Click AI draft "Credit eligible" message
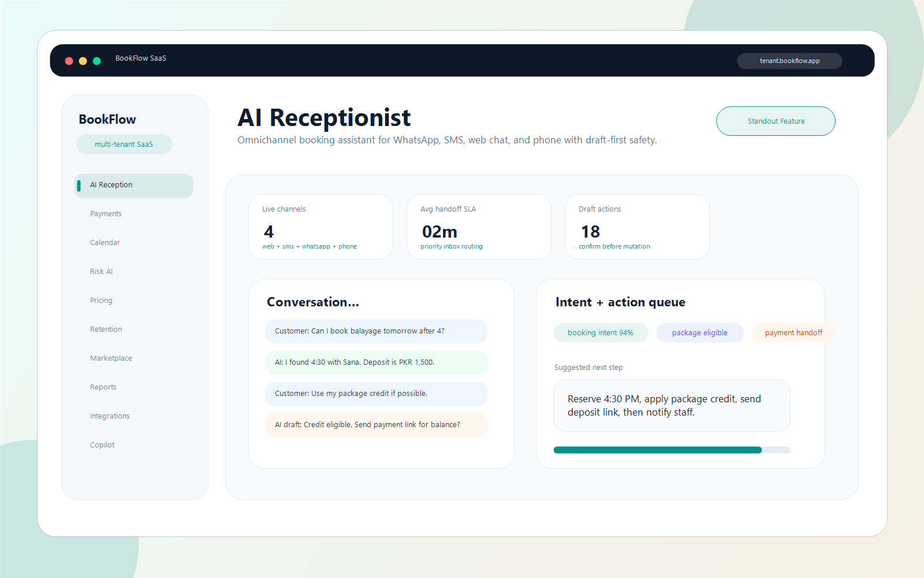 (x=376, y=425)
